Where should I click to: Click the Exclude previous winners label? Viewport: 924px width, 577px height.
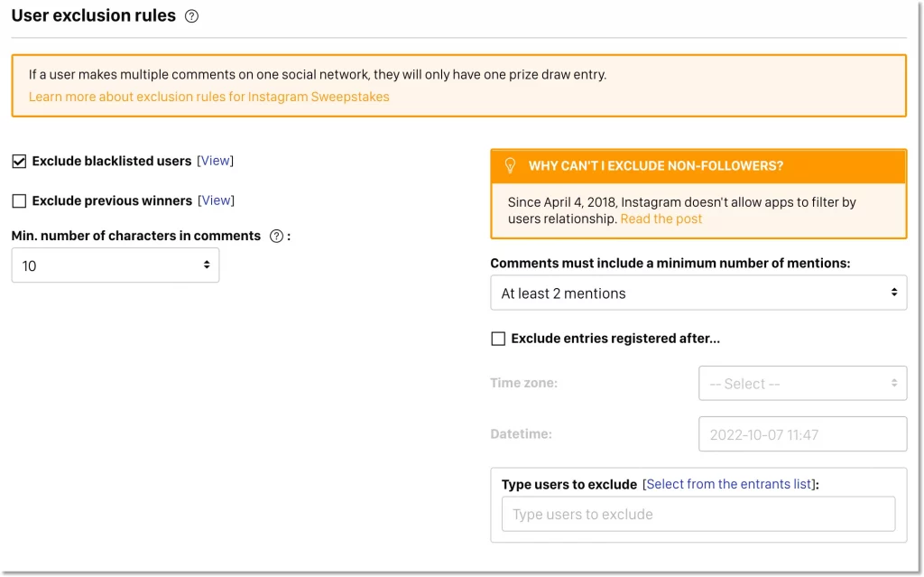112,201
